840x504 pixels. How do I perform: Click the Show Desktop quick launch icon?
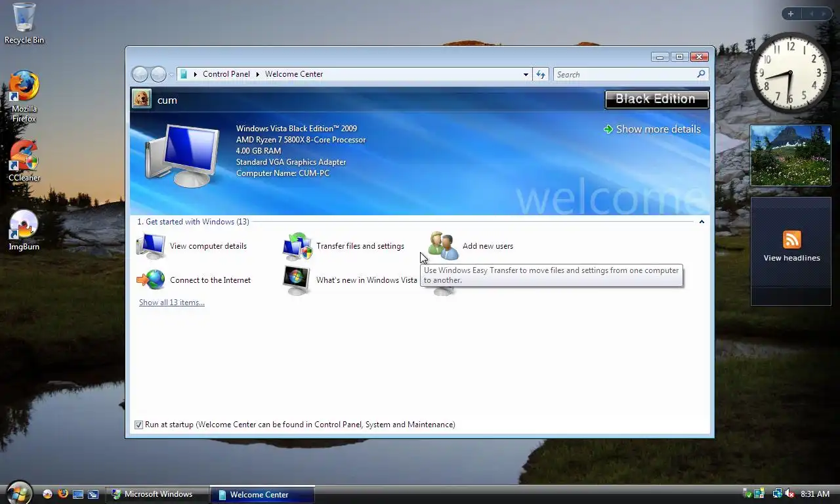[x=78, y=494]
